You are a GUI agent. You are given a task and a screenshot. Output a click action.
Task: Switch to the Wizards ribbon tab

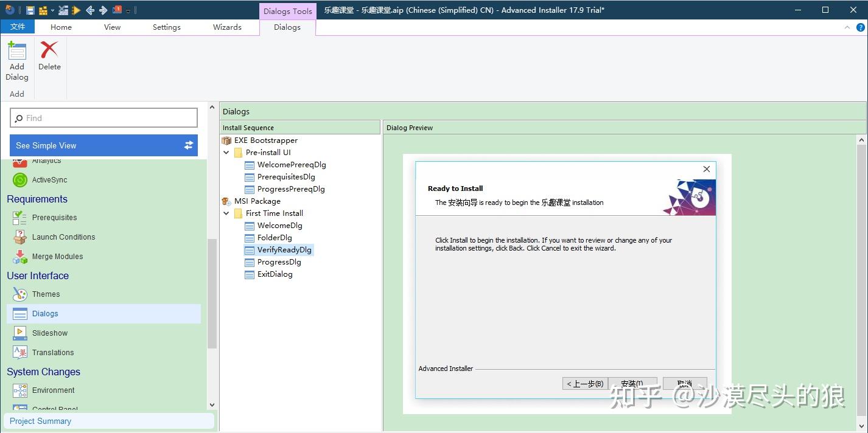tap(227, 27)
